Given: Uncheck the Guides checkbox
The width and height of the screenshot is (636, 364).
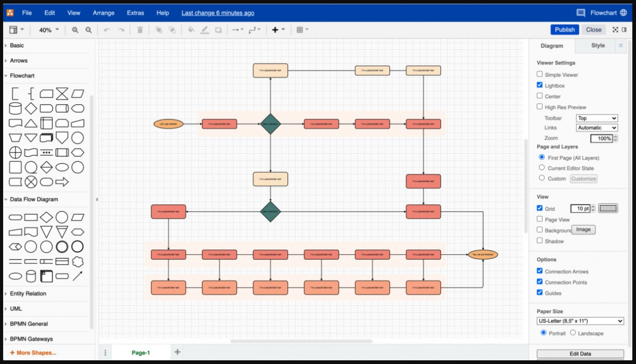Looking at the screenshot, I should click(540, 292).
